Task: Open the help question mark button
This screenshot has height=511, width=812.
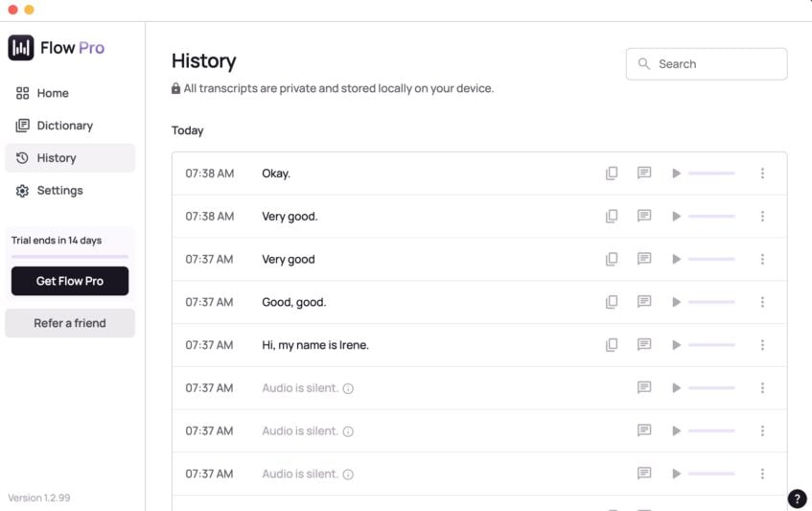Action: [x=797, y=499]
